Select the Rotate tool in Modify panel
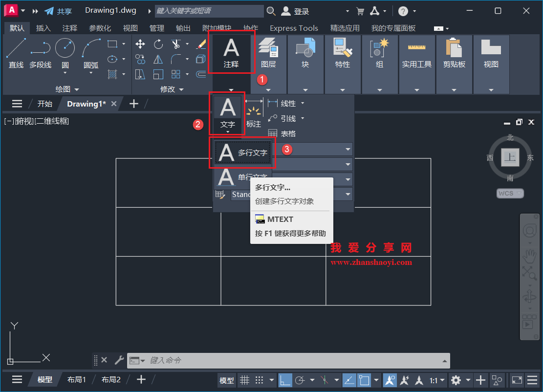The image size is (543, 392). (x=158, y=44)
